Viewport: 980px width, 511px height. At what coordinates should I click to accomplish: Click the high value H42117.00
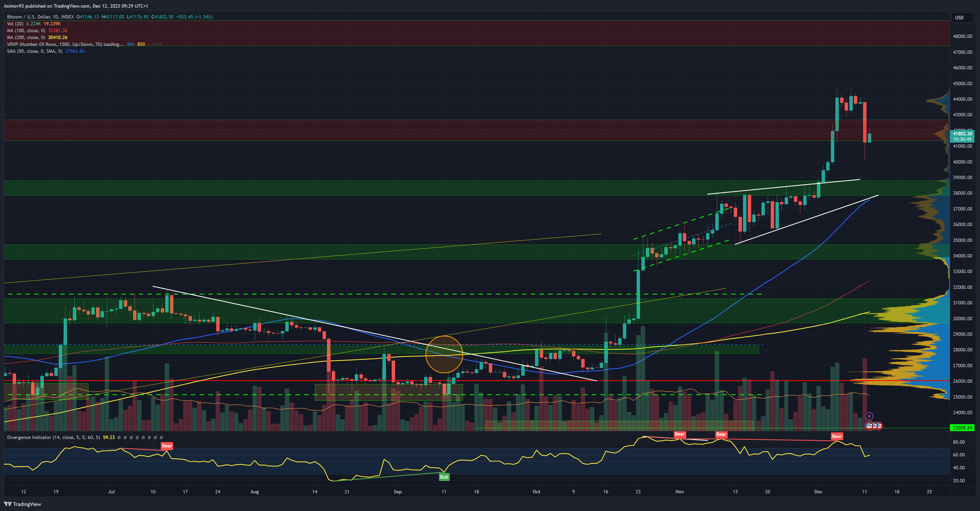click(x=113, y=17)
